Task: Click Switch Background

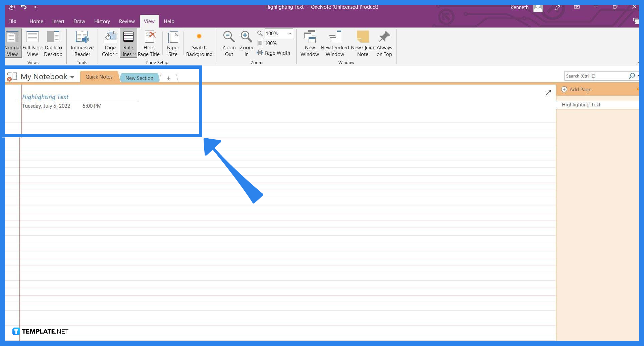Action: click(x=199, y=43)
